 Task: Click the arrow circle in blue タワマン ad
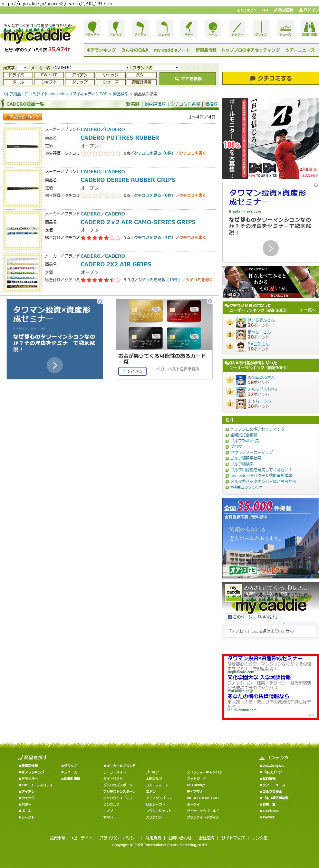point(55,365)
